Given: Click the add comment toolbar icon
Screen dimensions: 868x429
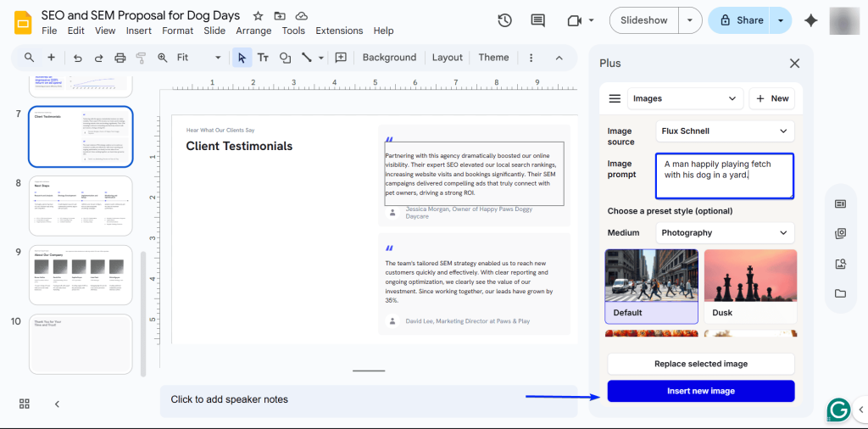Looking at the screenshot, I should (x=341, y=58).
